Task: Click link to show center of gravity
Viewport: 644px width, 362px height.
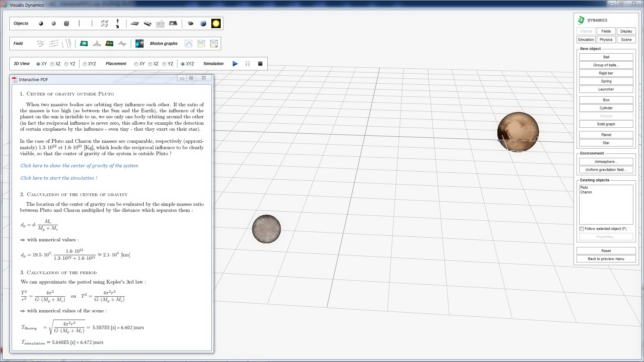Action: [x=79, y=166]
